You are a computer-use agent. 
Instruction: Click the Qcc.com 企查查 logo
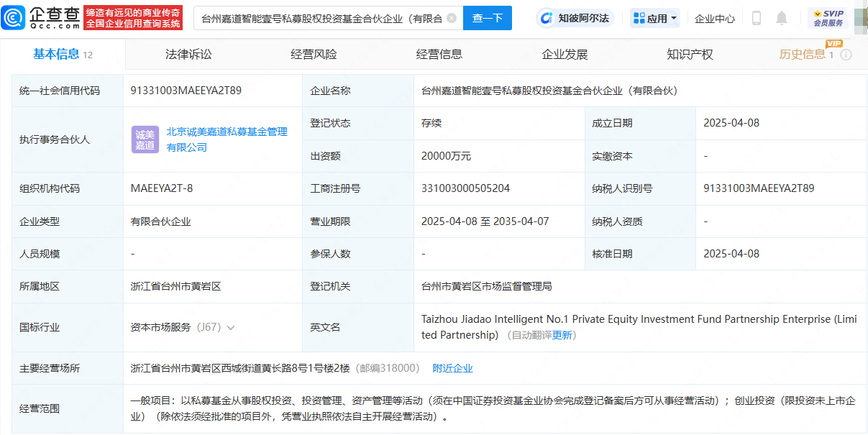(43, 17)
